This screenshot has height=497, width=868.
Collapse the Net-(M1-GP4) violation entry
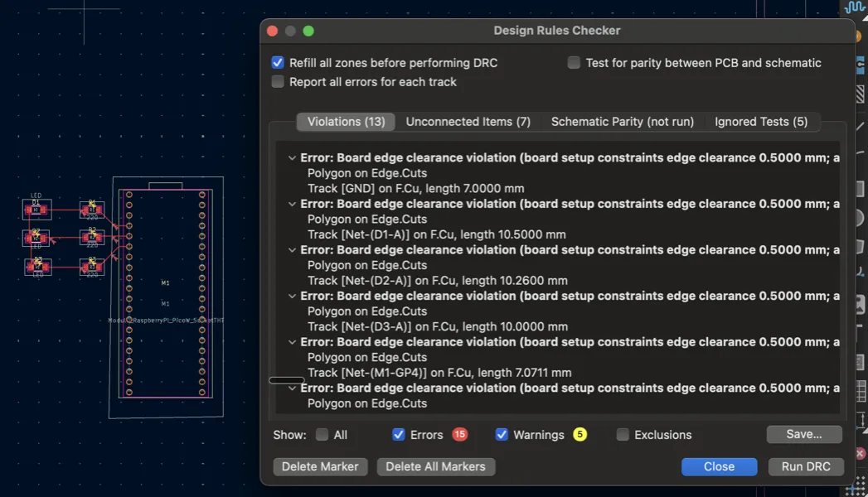(x=292, y=341)
